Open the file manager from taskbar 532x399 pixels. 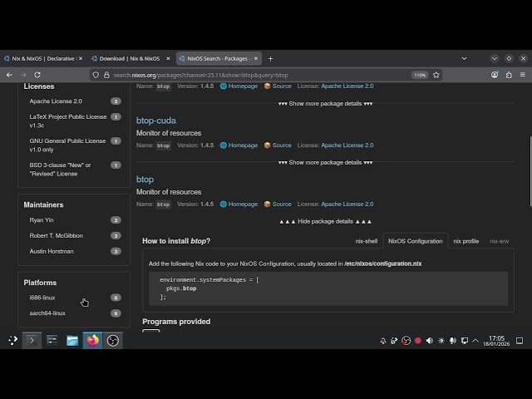pos(72,340)
